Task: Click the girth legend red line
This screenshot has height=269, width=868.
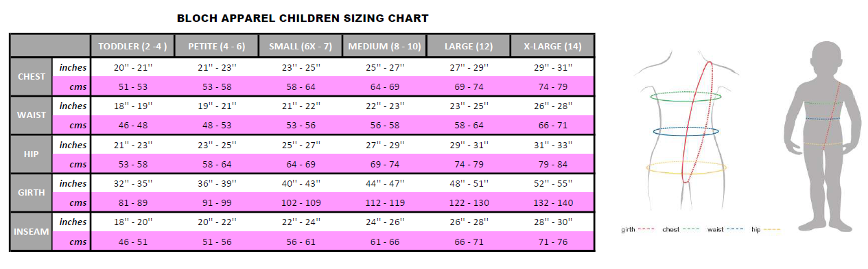Action: (647, 230)
